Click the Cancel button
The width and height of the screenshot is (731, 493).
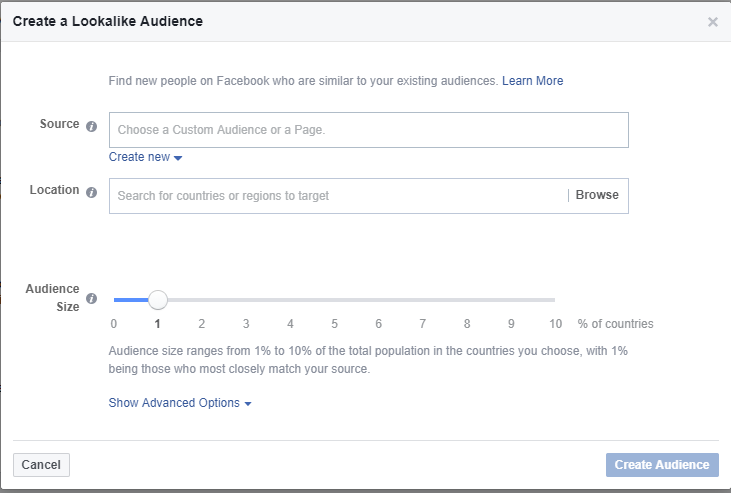(41, 465)
